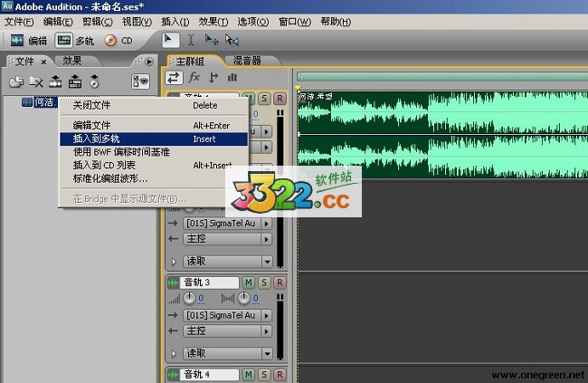
Task: Mute 音轨 3
Action: point(249,282)
